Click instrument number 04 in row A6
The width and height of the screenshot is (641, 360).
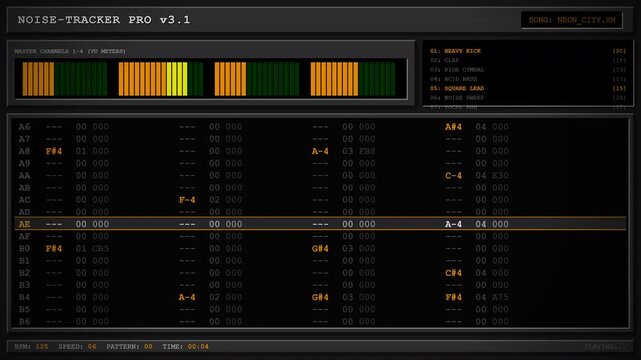coord(481,127)
